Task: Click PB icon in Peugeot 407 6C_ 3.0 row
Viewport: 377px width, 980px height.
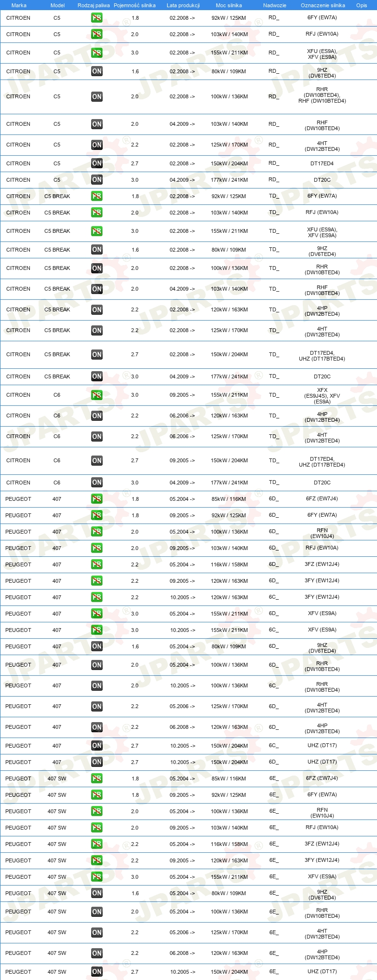Action: 97,630
